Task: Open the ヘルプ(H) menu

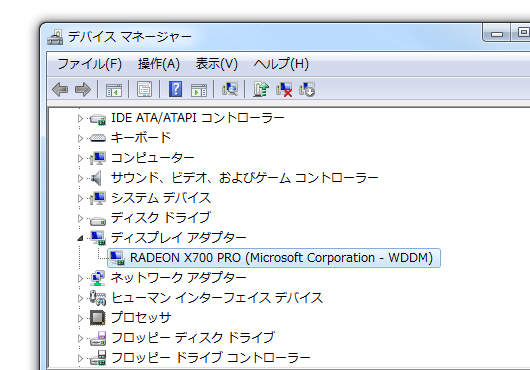Action: (x=281, y=64)
